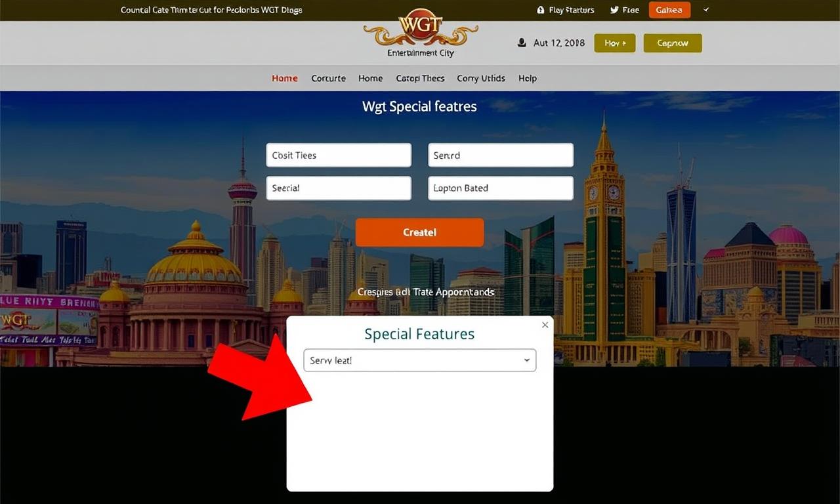Click the dropdown arrow in Special Features
Screen dimensions: 840x504
click(x=527, y=361)
